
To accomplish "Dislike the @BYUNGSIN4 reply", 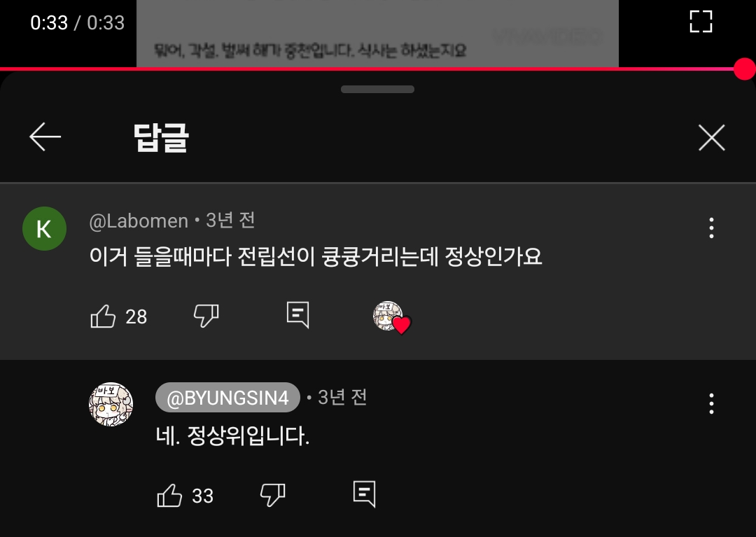I will (273, 496).
